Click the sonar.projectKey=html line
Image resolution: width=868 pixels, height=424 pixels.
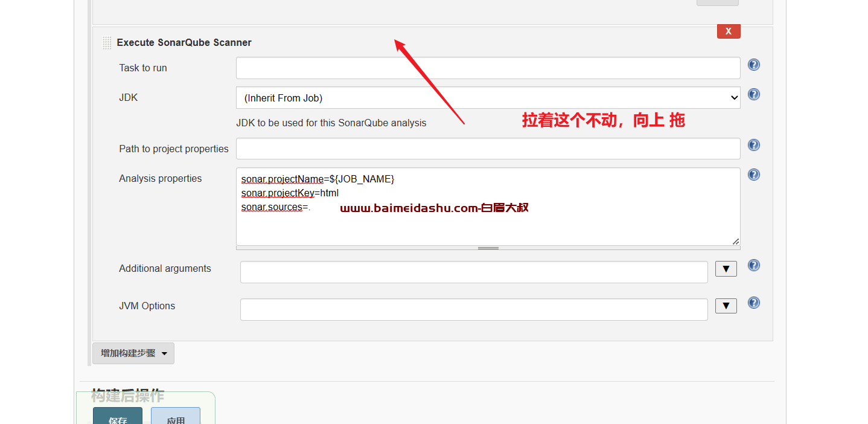(x=290, y=193)
